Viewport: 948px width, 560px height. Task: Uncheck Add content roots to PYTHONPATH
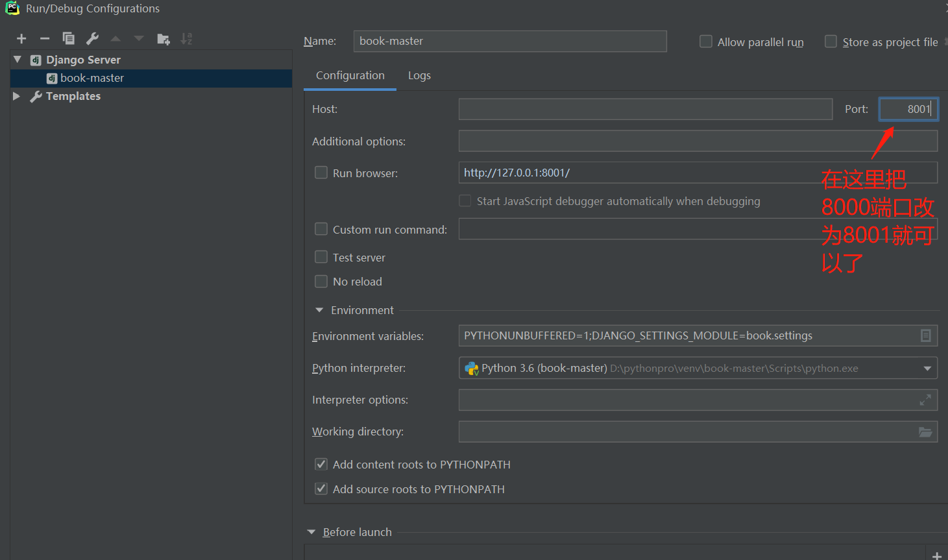[321, 464]
